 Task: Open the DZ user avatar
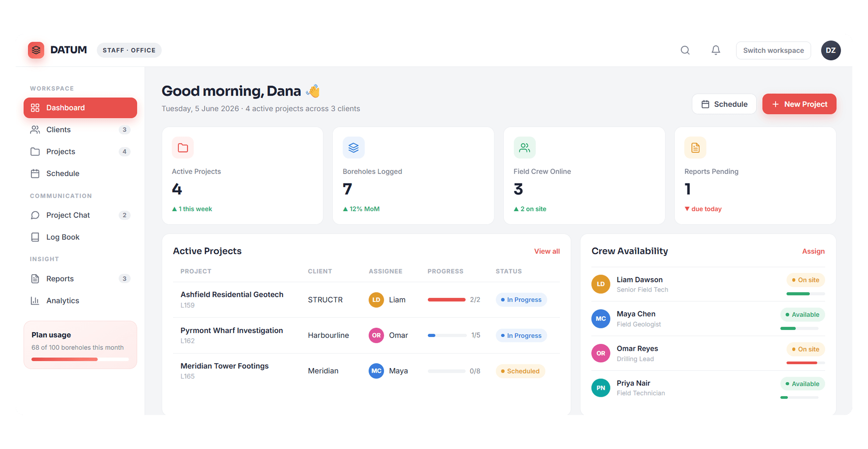coord(830,51)
